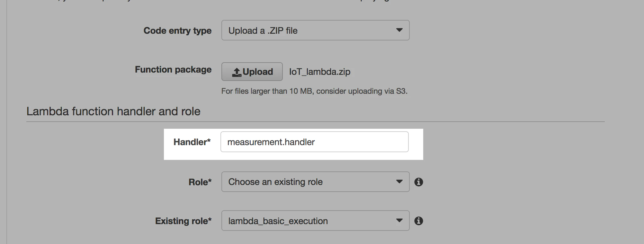Open the Role dropdown
Image resolution: width=644 pixels, height=244 pixels.
(315, 182)
